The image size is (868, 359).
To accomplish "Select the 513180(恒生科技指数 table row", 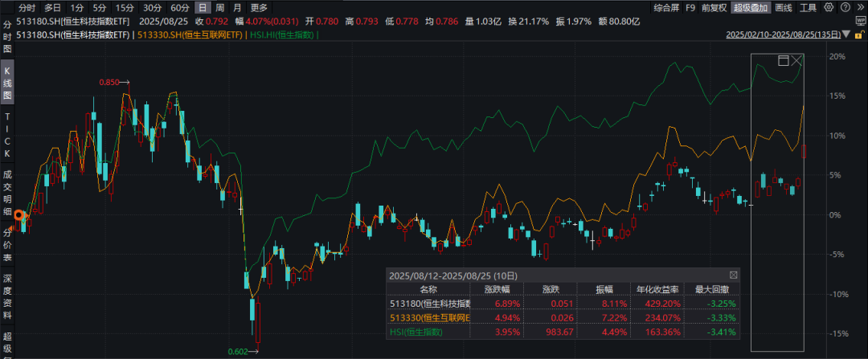I will pos(563,303).
